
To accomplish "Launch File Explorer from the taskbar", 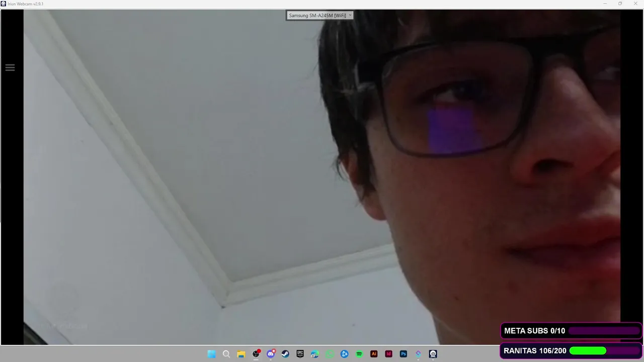I will point(241,354).
